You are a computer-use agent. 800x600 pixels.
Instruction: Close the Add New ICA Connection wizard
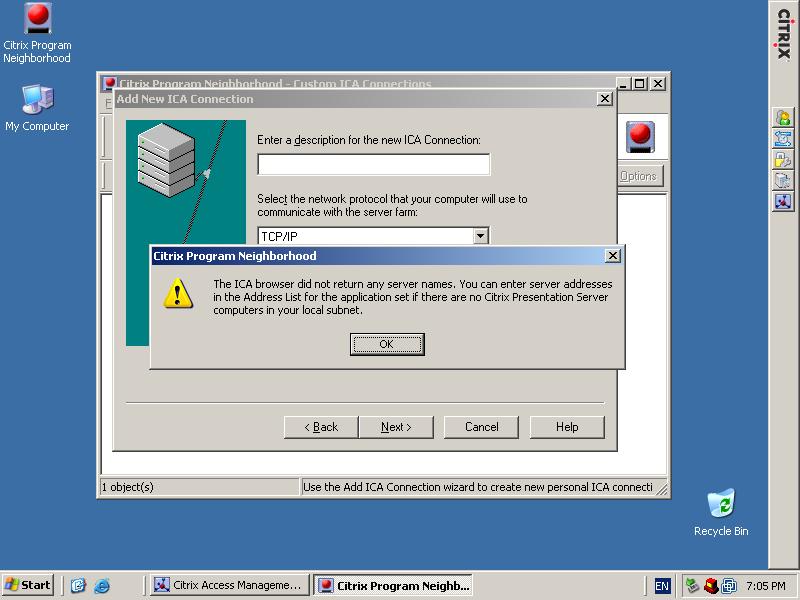605,98
